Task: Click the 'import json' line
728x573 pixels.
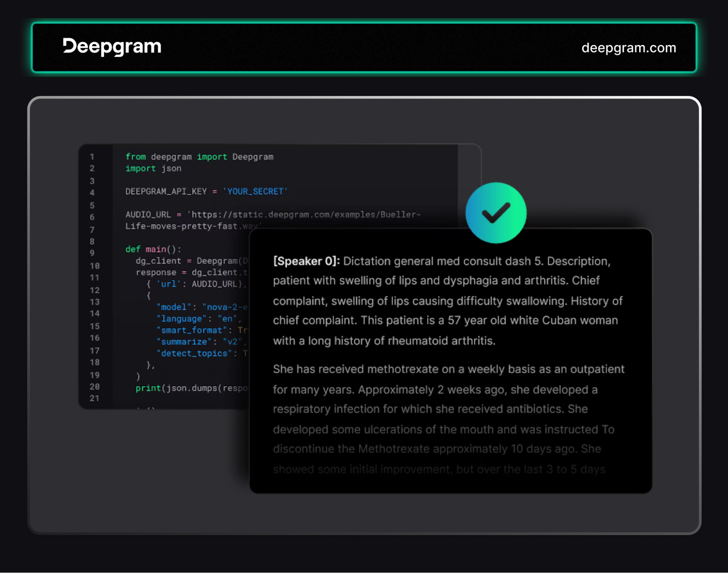Action: 153,168
